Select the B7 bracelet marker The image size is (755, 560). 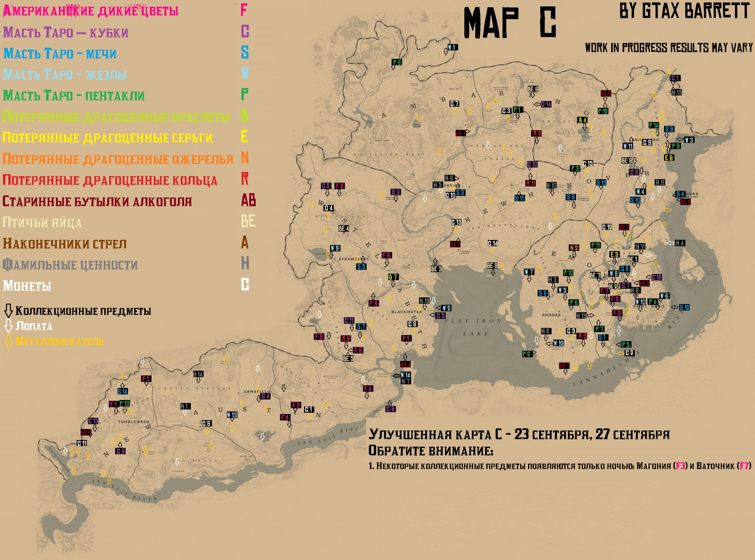[393, 277]
